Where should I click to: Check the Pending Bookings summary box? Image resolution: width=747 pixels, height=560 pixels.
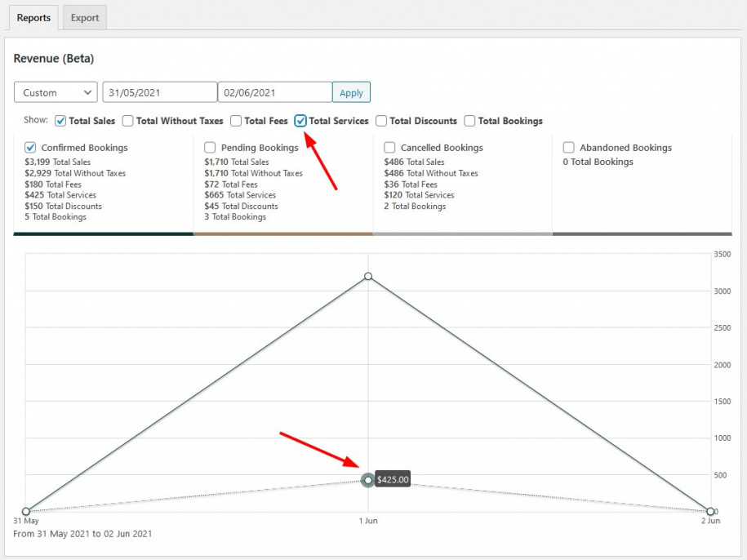(210, 148)
